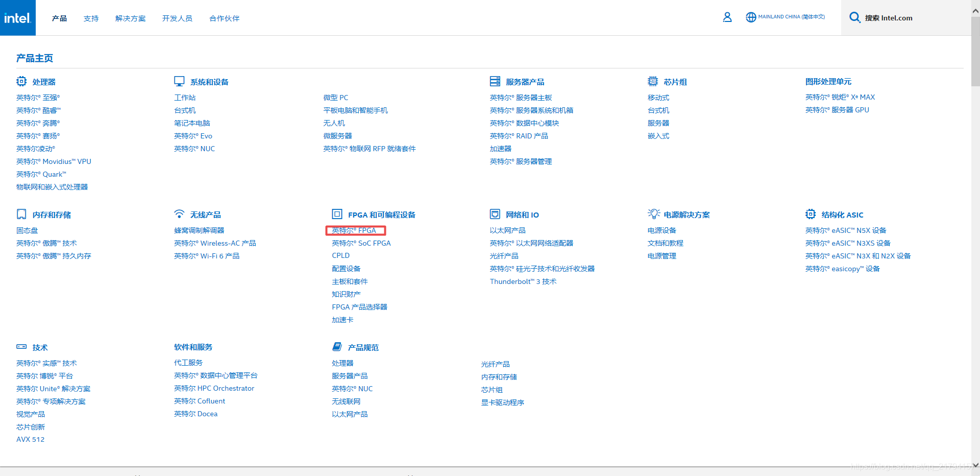
Task: Open the 软件和服务 heading
Action: pos(193,347)
